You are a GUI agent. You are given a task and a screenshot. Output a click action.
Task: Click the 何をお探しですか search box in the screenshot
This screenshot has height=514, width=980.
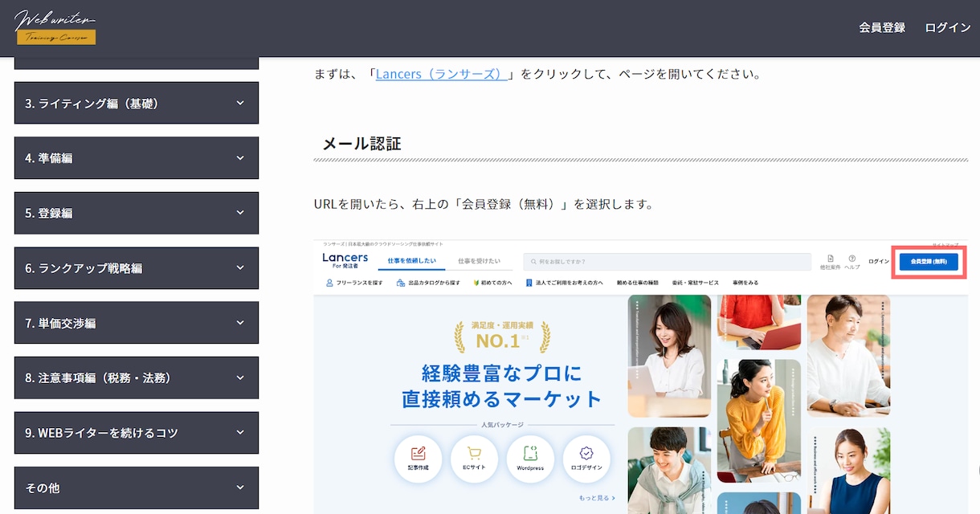pyautogui.click(x=667, y=262)
